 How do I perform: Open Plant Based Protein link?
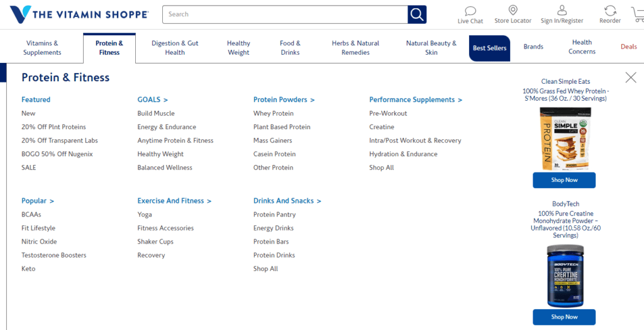(282, 127)
